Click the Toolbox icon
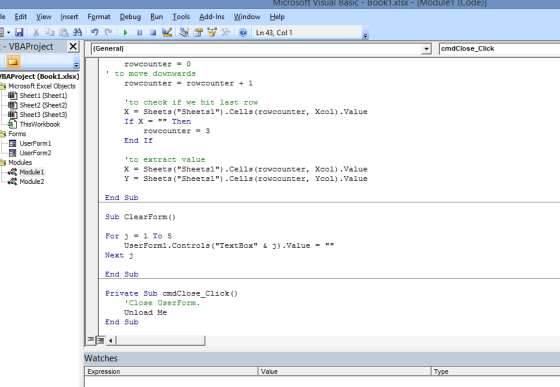The height and width of the screenshot is (387, 560). pyautogui.click(x=225, y=32)
